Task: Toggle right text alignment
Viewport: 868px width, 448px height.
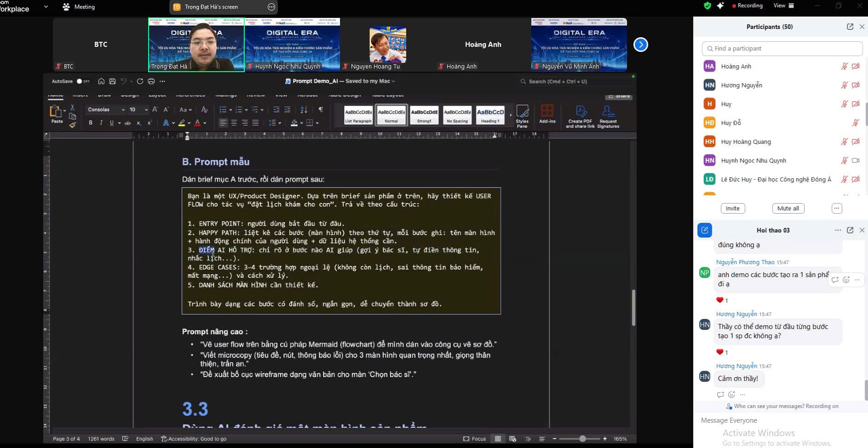Action: tap(245, 123)
